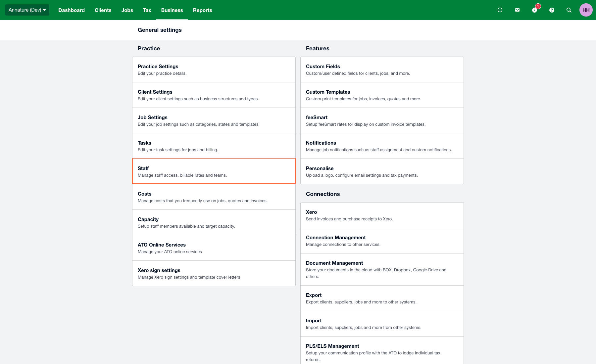Select the Tax menu item
Image resolution: width=596 pixels, height=364 pixels.
tap(147, 10)
